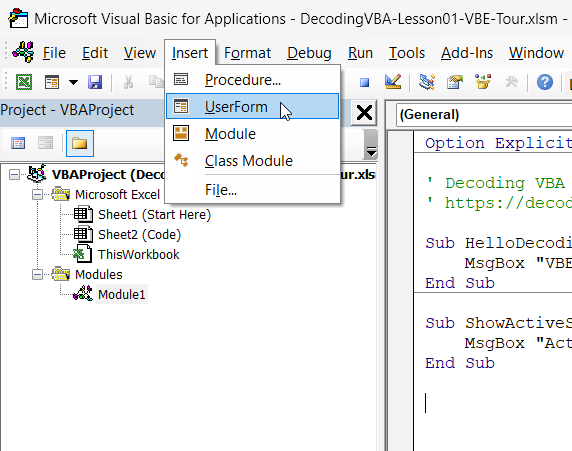This screenshot has height=451, width=572.
Task: Collapse the VBAProject root node
Action: click(14, 174)
